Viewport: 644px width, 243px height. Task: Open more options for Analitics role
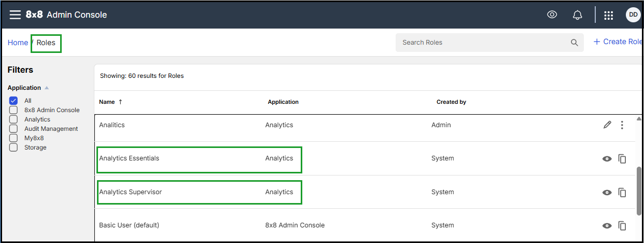point(622,125)
